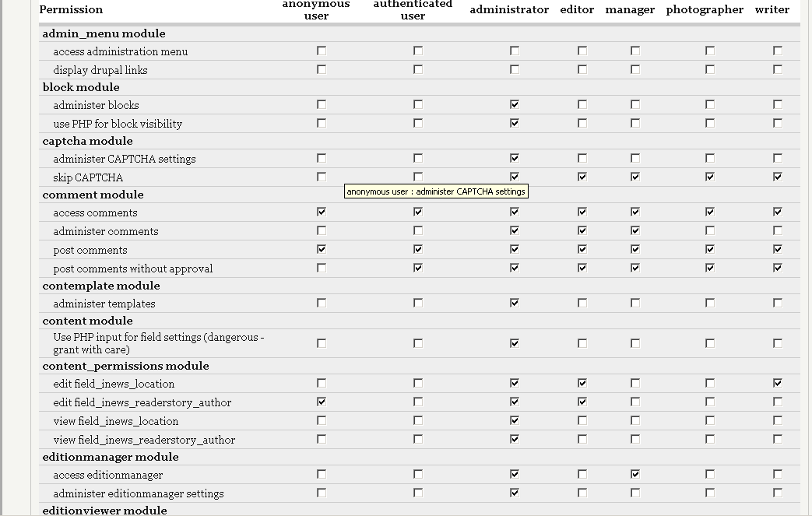Enable view field_inews_location for authenticated user
This screenshot has height=516, width=812.
(x=418, y=420)
